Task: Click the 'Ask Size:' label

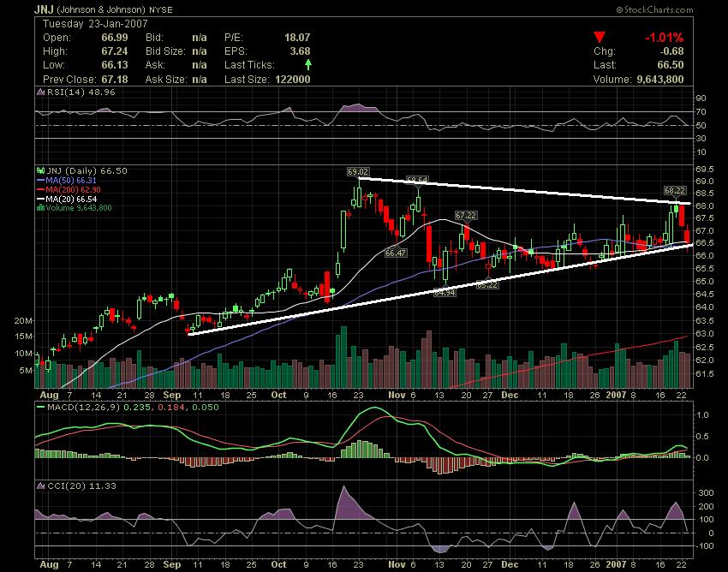Action: [165, 80]
